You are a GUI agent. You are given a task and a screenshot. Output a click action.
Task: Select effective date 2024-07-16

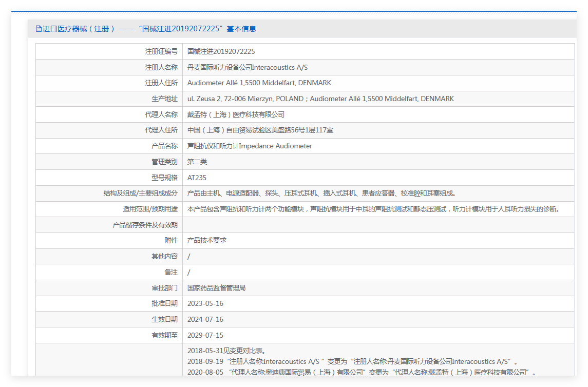coord(205,320)
